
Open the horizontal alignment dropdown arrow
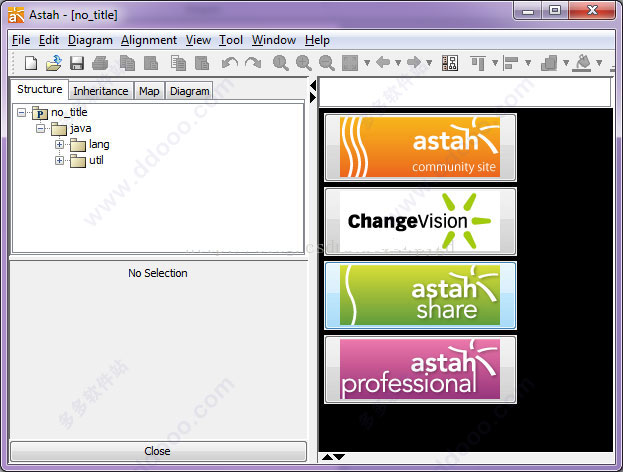point(528,63)
